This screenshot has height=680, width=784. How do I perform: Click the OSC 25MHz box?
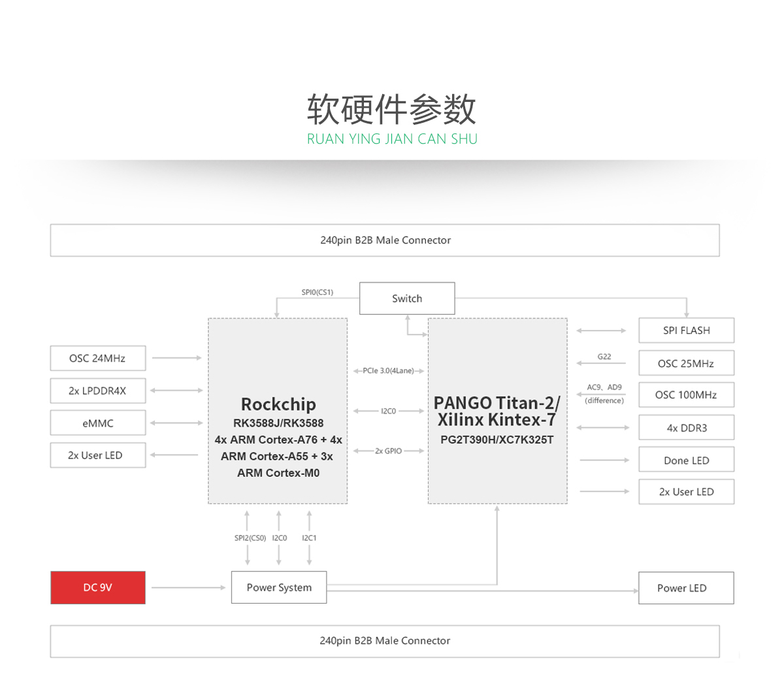click(686, 363)
